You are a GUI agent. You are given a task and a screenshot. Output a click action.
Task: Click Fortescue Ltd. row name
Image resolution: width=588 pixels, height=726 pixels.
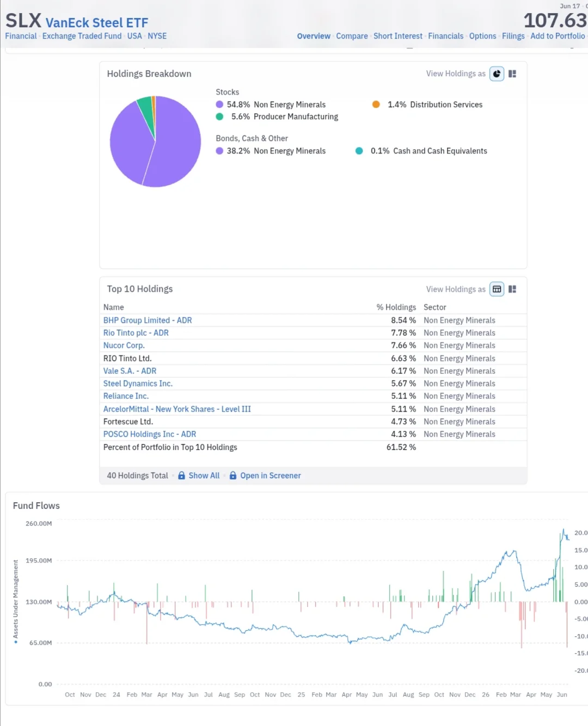tap(128, 422)
